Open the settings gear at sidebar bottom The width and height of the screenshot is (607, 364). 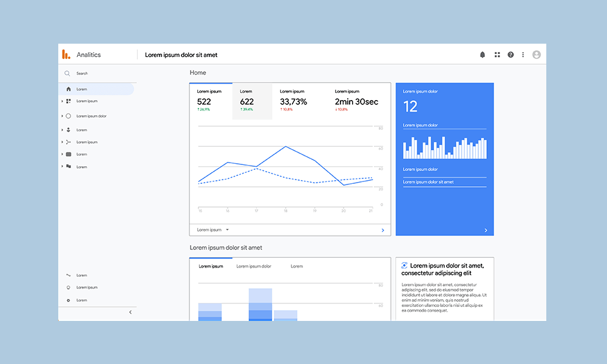click(x=69, y=300)
